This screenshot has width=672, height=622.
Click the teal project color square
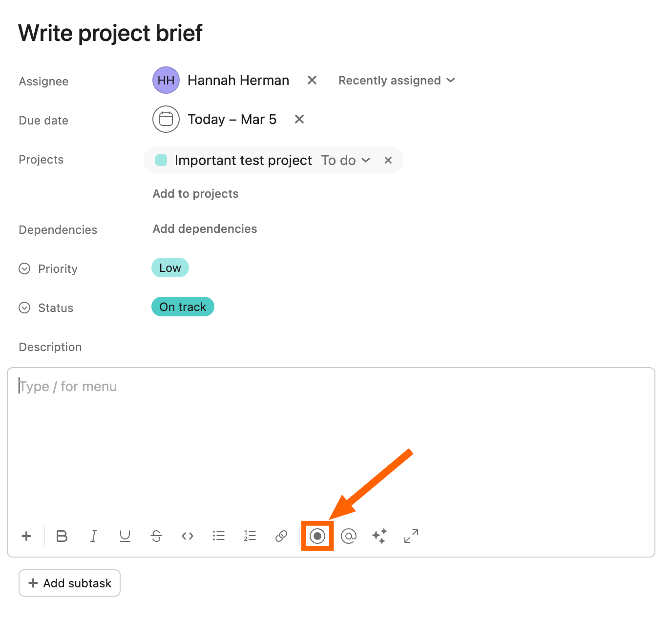(161, 160)
